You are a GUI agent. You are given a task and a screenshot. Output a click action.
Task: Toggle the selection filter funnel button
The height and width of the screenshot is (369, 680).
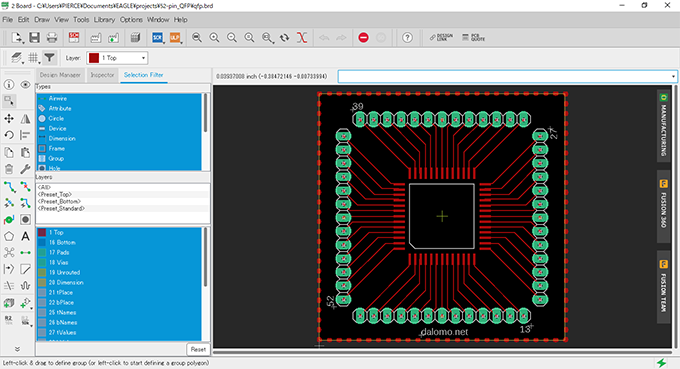(49, 57)
